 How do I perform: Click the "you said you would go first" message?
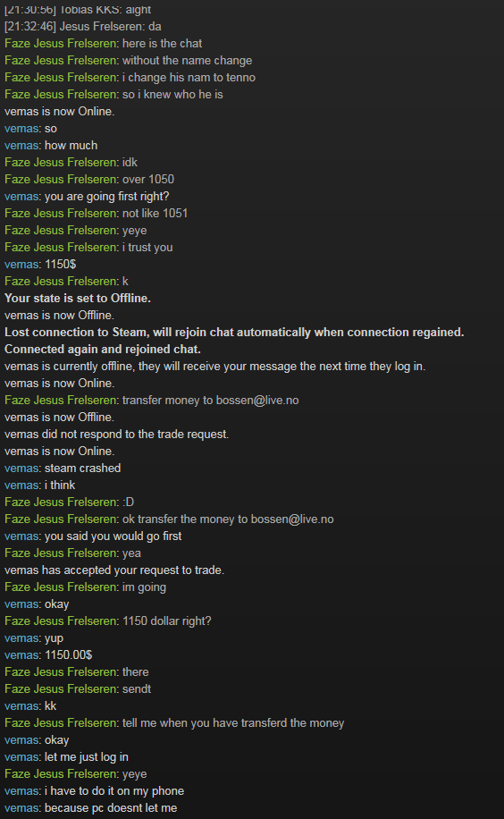click(x=113, y=536)
